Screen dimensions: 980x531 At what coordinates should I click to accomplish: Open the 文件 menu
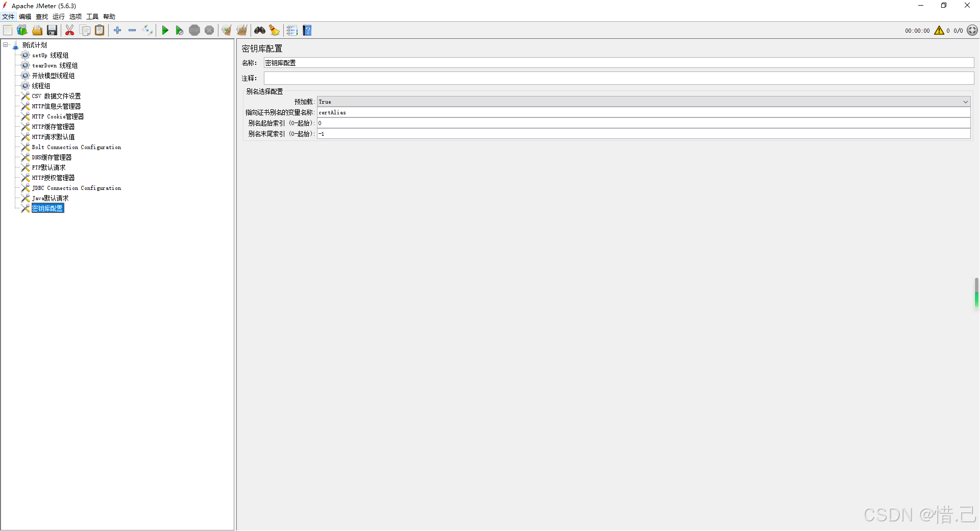coord(8,17)
